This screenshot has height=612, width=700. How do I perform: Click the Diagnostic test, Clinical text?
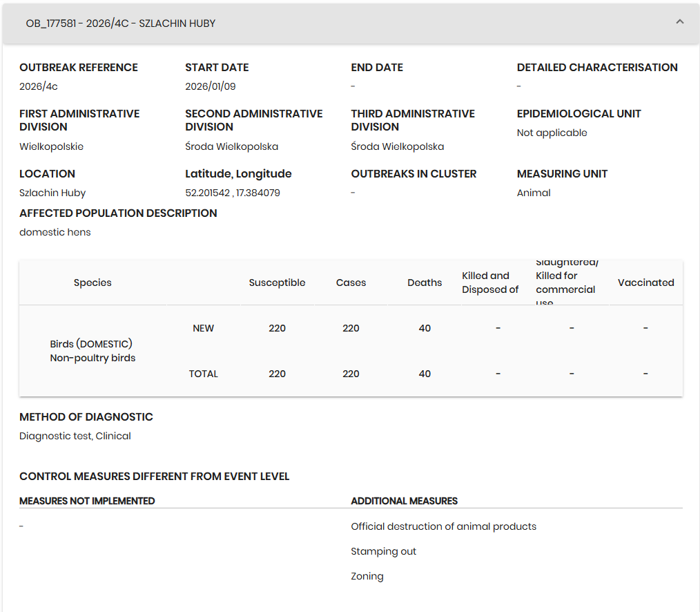[x=75, y=436]
